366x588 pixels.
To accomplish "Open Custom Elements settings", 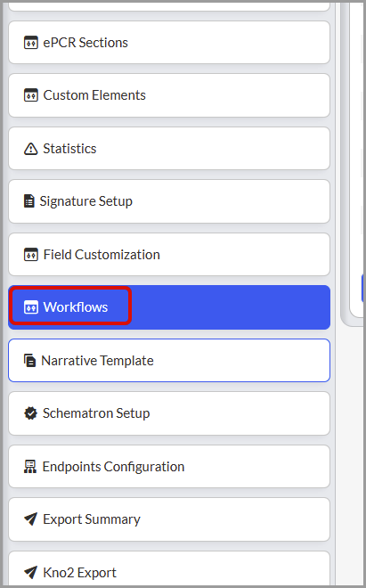I will [169, 95].
